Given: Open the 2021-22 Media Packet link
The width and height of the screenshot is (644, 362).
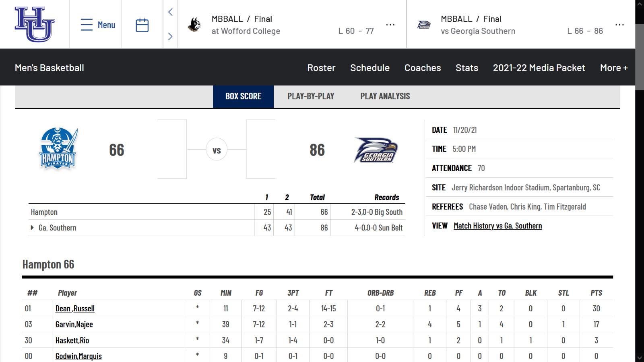Looking at the screenshot, I should [x=539, y=68].
